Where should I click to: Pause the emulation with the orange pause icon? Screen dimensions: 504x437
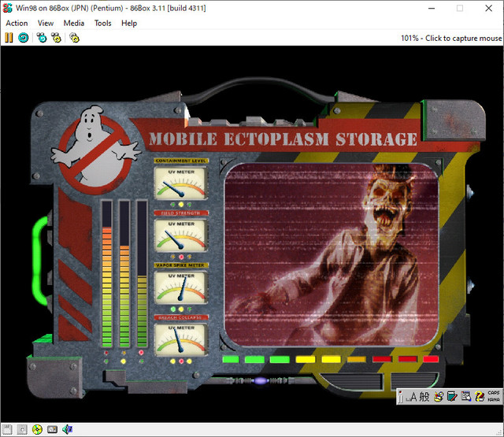pos(9,38)
